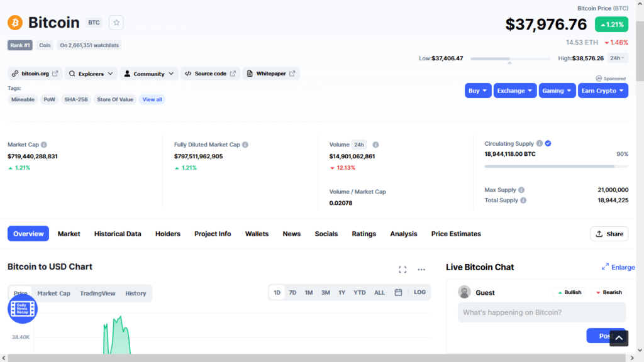Screen dimensions: 644x362
Task: Select Bearish sentiment in chat
Action: click(x=608, y=292)
